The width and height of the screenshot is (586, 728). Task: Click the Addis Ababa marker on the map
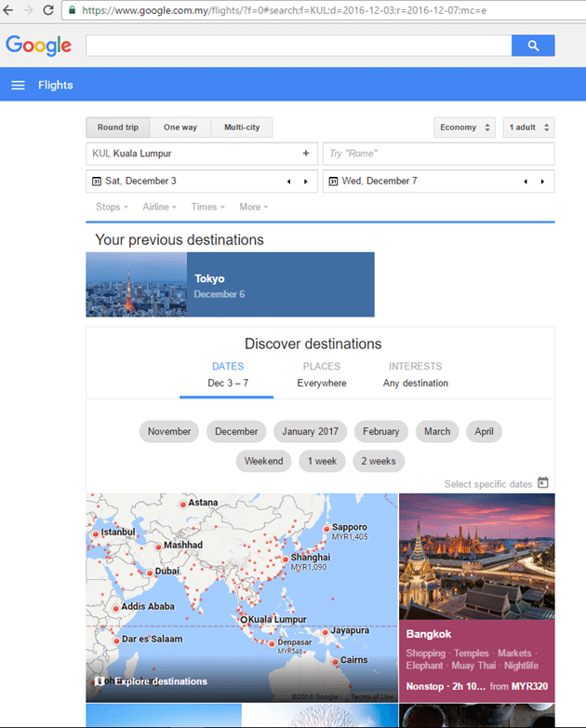click(116, 608)
